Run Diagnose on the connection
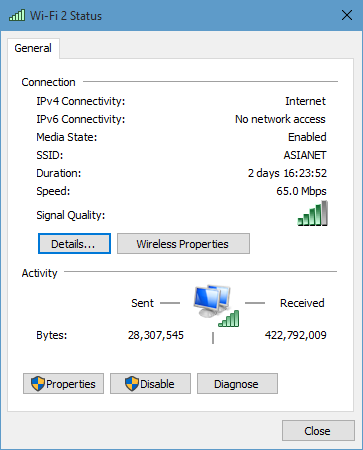Screen dimensions: 363x450 (237, 384)
